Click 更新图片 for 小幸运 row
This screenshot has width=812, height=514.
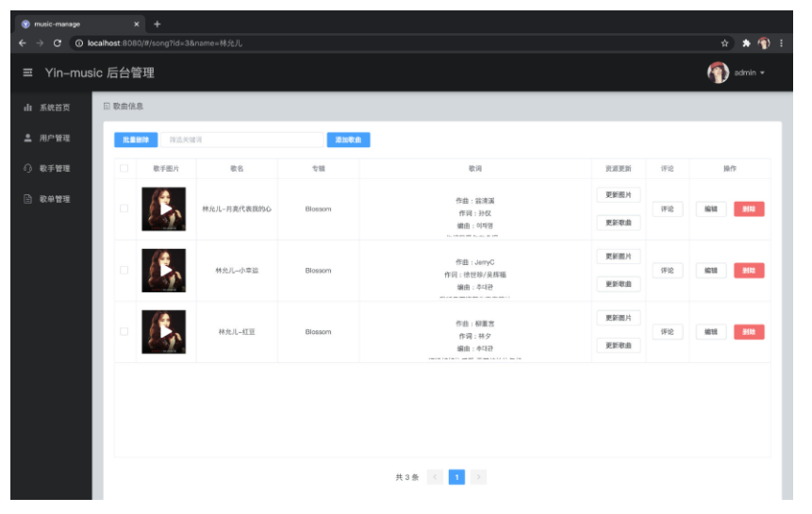(619, 257)
